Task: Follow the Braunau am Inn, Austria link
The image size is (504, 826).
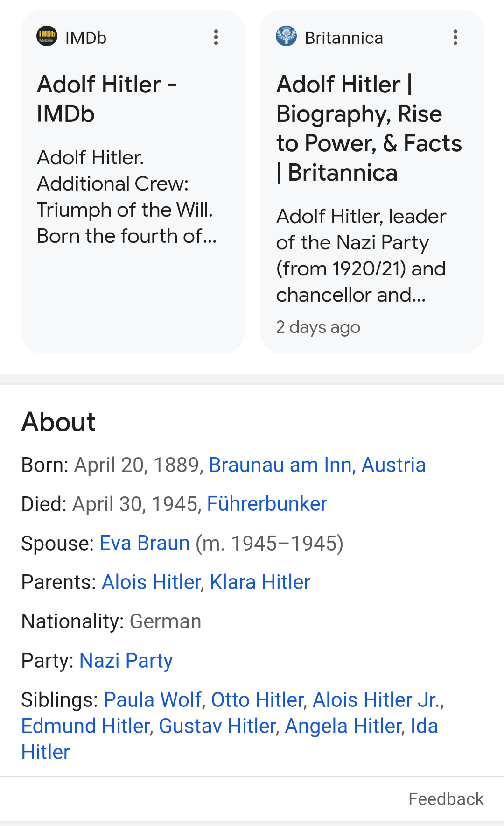Action: [317, 465]
